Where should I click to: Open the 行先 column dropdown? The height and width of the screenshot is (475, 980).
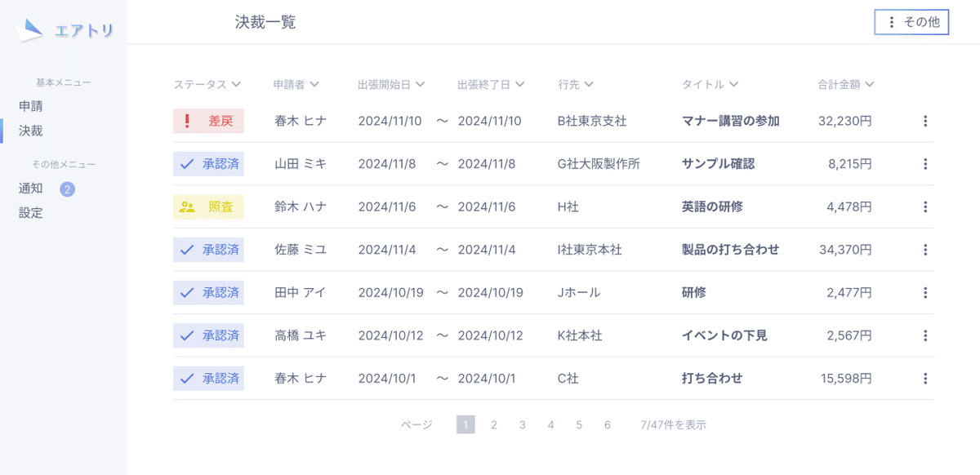(x=576, y=84)
